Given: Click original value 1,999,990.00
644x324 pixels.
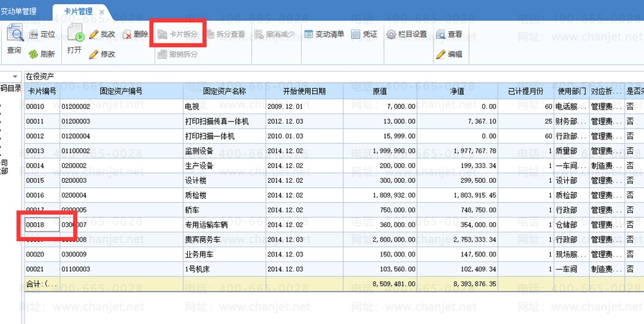Looking at the screenshot, I should click(394, 151).
